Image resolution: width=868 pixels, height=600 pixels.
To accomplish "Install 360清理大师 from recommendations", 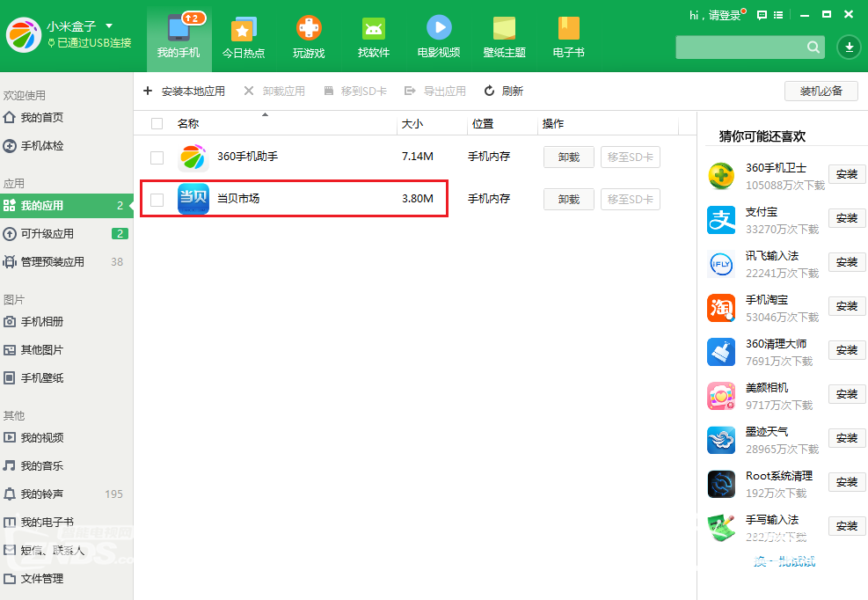I will pos(847,350).
